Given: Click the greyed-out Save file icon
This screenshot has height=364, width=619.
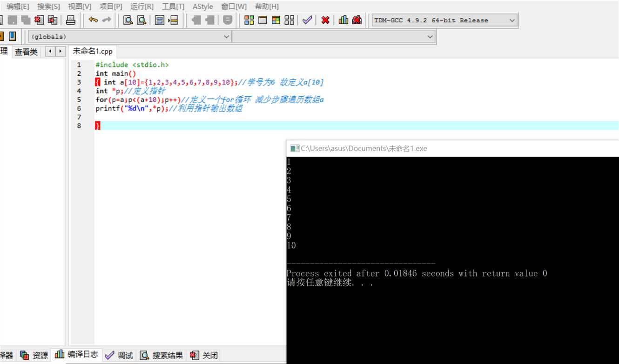Looking at the screenshot, I should tap(13, 20).
